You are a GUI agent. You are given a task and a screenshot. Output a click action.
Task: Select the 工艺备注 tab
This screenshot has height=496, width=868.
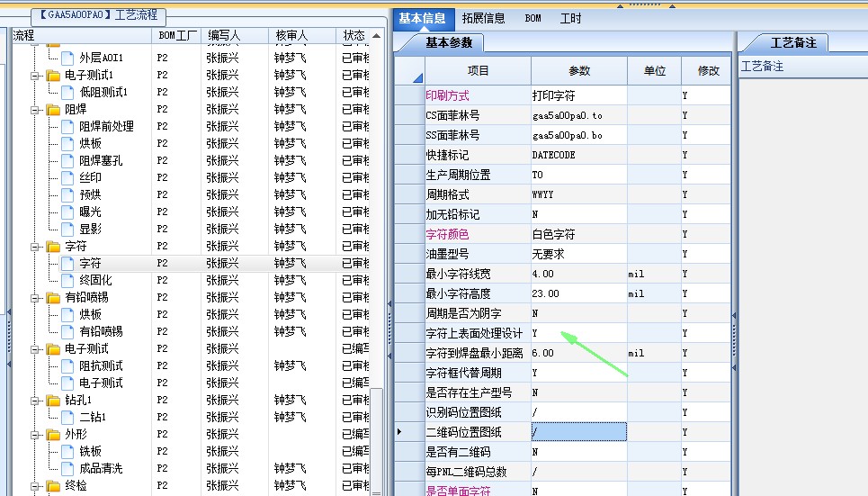(793, 42)
